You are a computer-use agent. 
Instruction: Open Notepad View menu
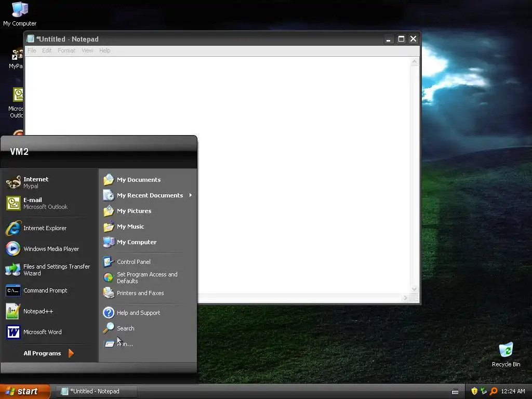point(87,50)
